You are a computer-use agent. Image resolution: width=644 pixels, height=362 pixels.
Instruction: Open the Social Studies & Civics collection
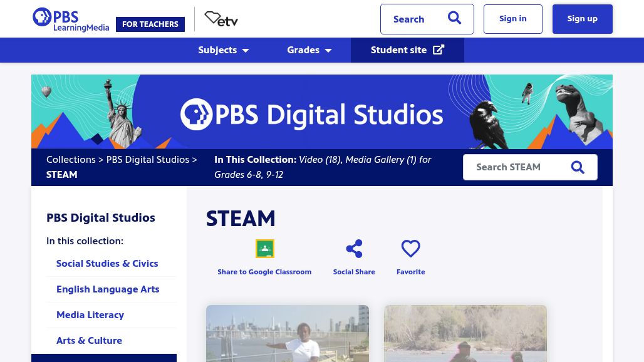pyautogui.click(x=107, y=264)
